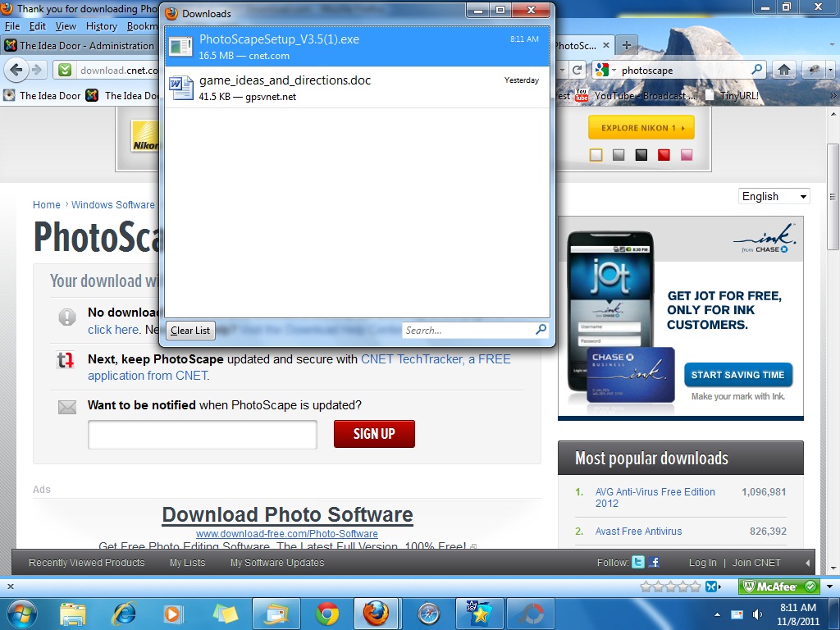This screenshot has height=630, width=840.
Task: Switch to Firefox taskbar button
Action: tap(376, 614)
